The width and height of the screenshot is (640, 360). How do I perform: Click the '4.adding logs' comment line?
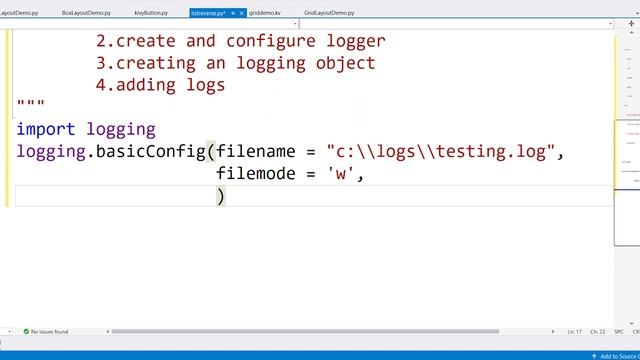tap(160, 85)
